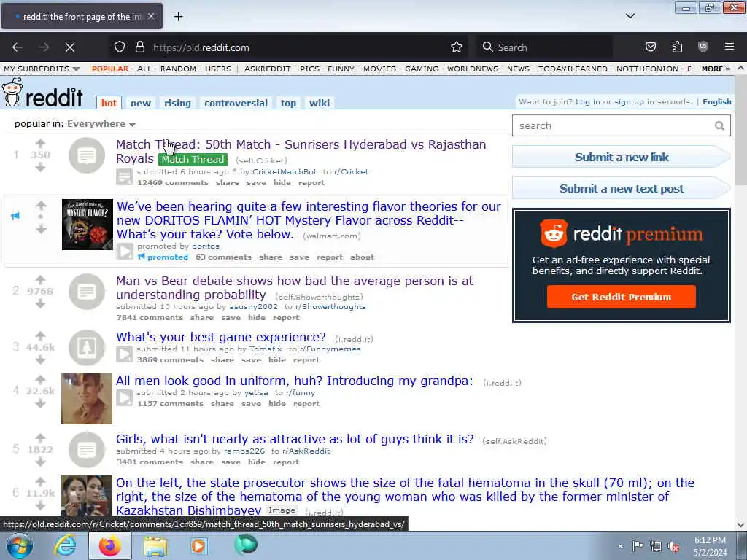Click Submit a new text post button
The image size is (747, 560).
pos(622,189)
